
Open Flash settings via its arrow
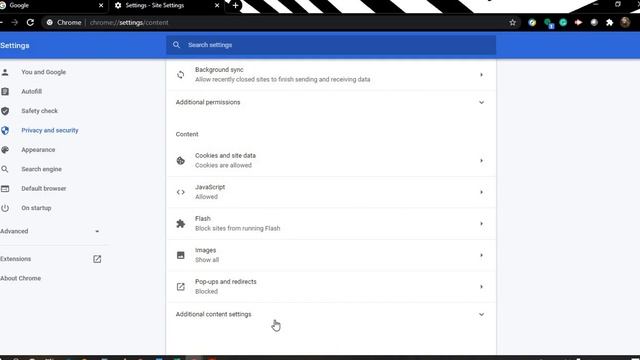point(482,224)
